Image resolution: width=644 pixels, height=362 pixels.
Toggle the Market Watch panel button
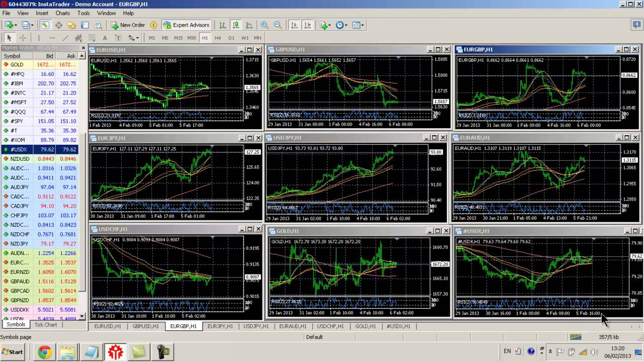(45, 25)
